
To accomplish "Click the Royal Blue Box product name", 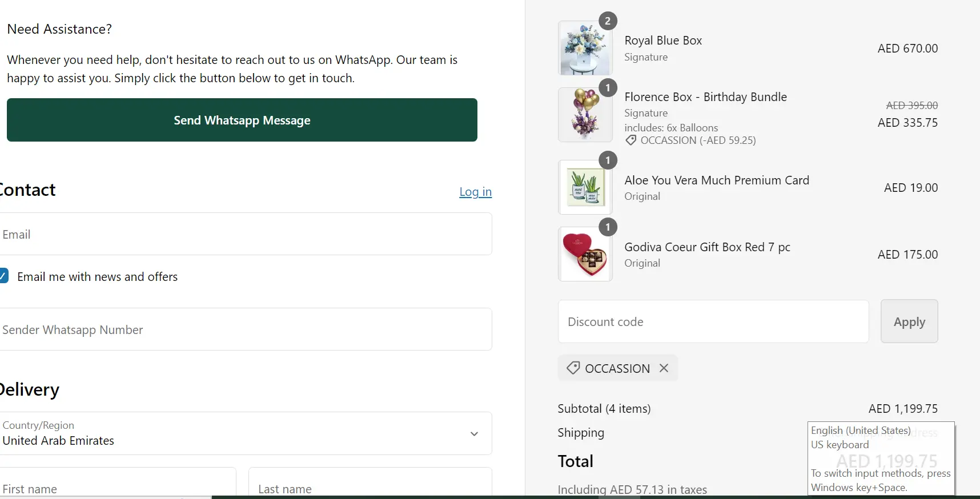I will 663,41.
